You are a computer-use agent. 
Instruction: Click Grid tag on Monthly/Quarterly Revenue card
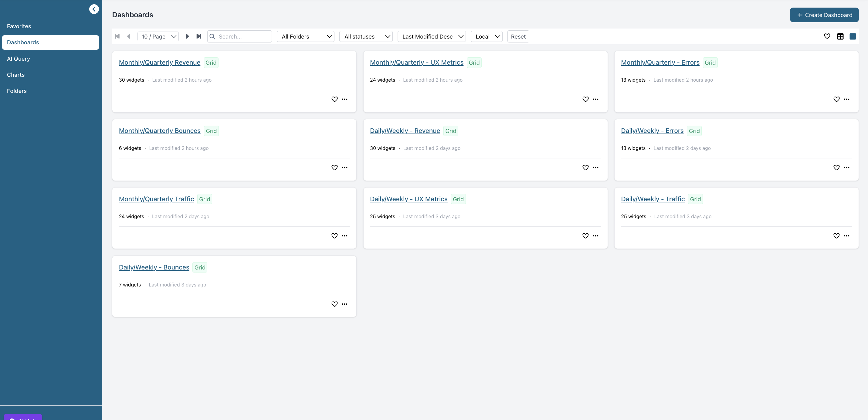click(211, 63)
